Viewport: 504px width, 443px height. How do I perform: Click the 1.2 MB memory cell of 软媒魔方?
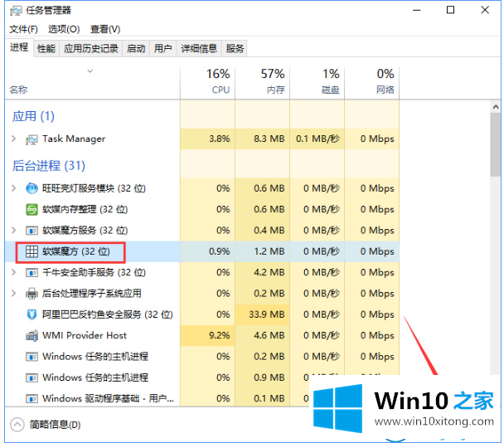pos(262,251)
